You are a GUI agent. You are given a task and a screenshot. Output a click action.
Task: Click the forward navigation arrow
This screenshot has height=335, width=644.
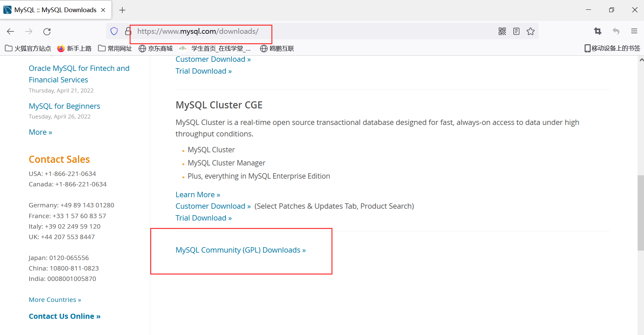29,31
